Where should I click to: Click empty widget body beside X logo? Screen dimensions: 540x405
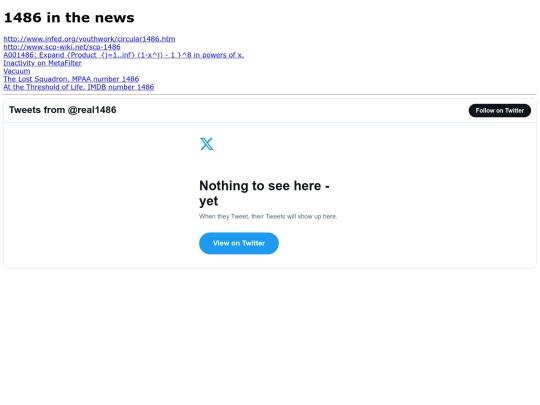(103, 145)
